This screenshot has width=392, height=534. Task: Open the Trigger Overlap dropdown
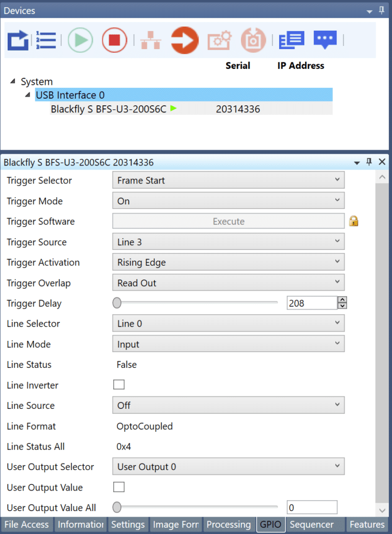tap(228, 282)
